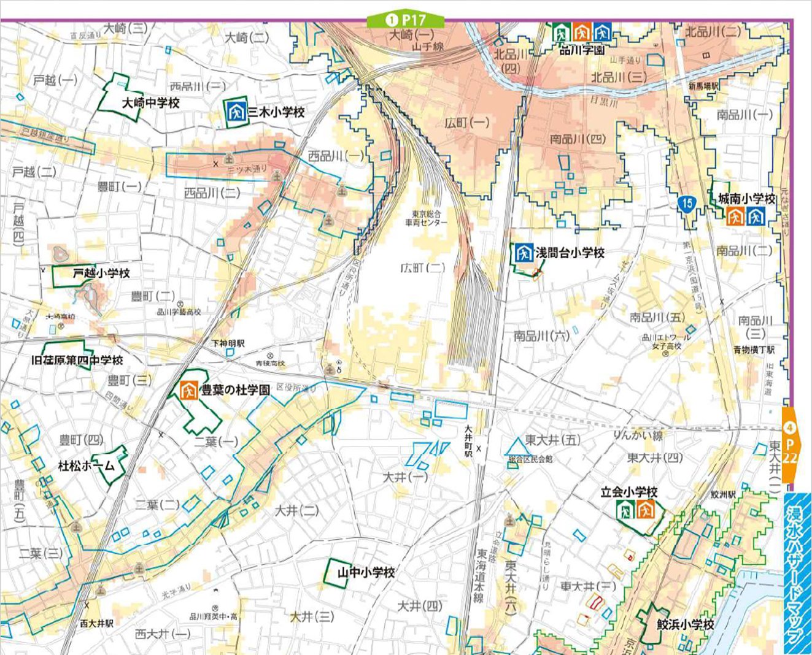Click the 西品川(一) district label

(x=335, y=156)
